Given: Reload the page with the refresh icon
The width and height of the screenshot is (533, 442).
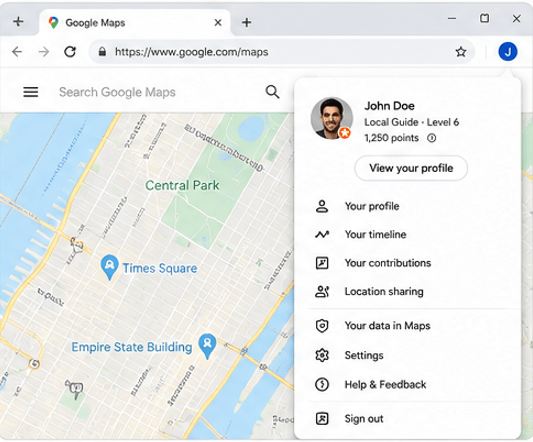Looking at the screenshot, I should click(x=70, y=52).
